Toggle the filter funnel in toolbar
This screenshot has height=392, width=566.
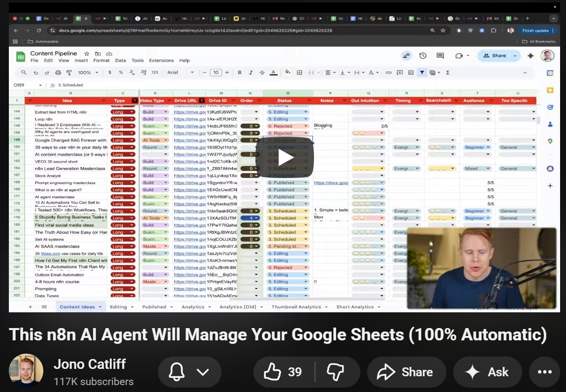pos(422,72)
